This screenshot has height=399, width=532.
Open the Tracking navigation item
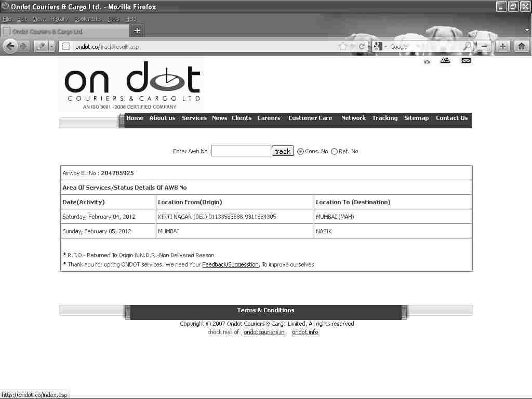click(x=384, y=118)
